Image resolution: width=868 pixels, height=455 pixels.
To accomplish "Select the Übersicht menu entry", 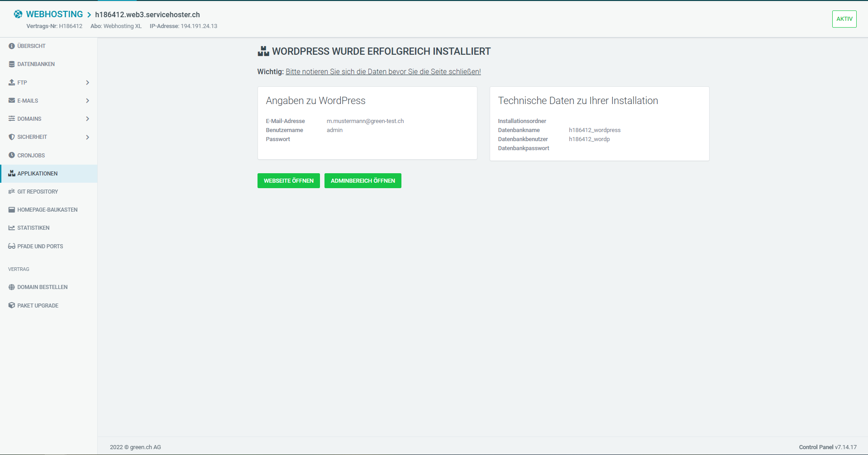I will pyautogui.click(x=31, y=46).
